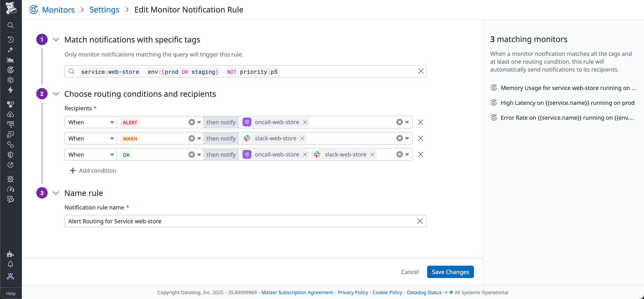
Task: Go to Monitors breadcrumb link
Action: coord(58,10)
